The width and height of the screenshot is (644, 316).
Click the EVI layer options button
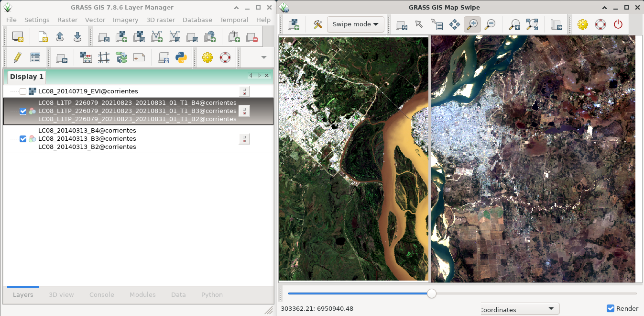tap(244, 91)
